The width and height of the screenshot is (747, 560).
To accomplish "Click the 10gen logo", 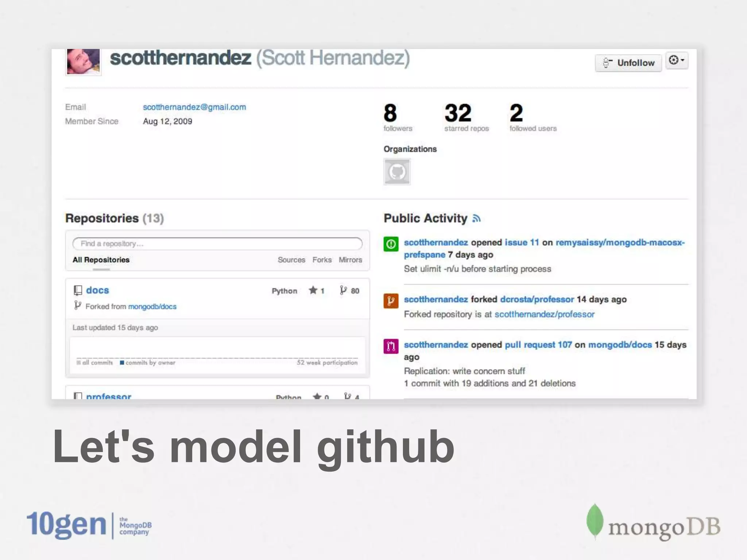I will 89,525.
